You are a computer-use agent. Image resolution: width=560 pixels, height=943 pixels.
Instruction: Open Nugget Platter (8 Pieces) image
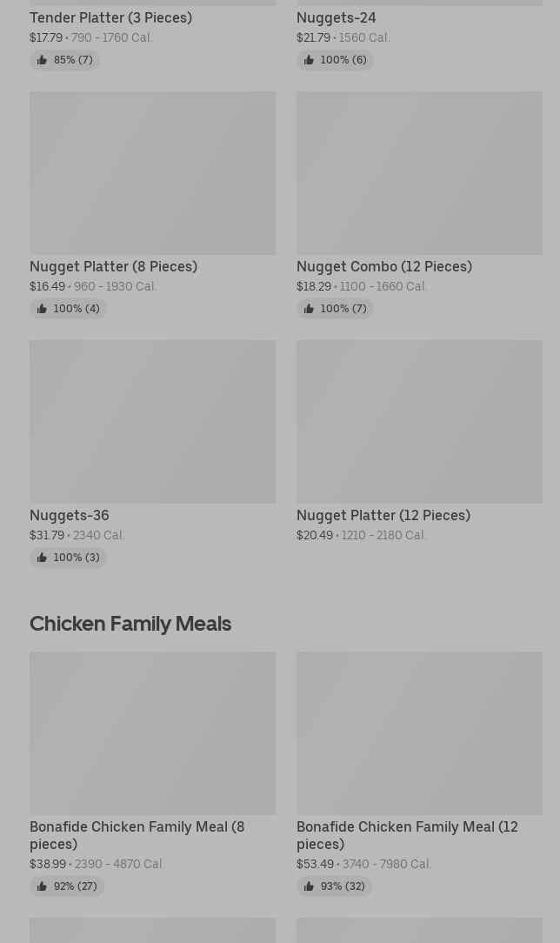click(x=152, y=173)
